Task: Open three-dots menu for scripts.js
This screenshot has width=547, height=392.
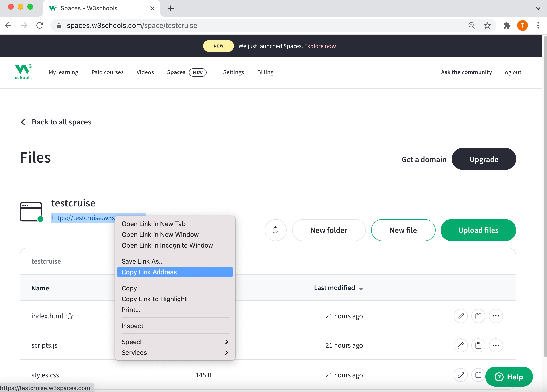Action: tap(496, 345)
